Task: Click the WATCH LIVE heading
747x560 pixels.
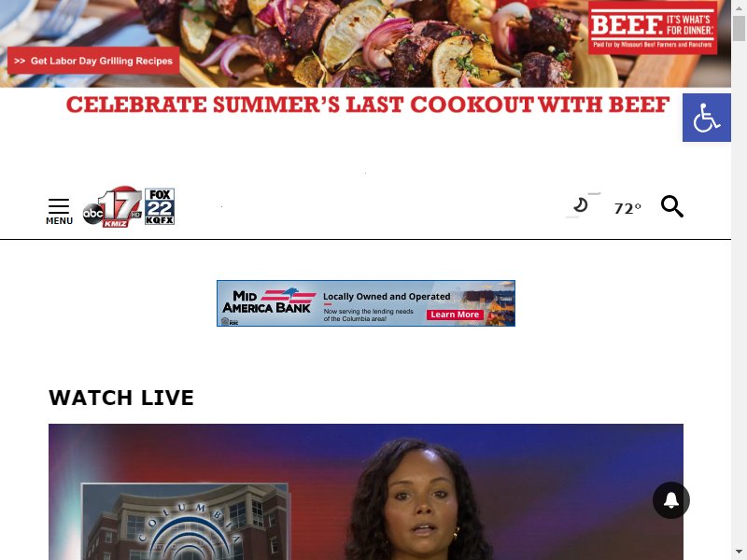Action: [x=121, y=398]
